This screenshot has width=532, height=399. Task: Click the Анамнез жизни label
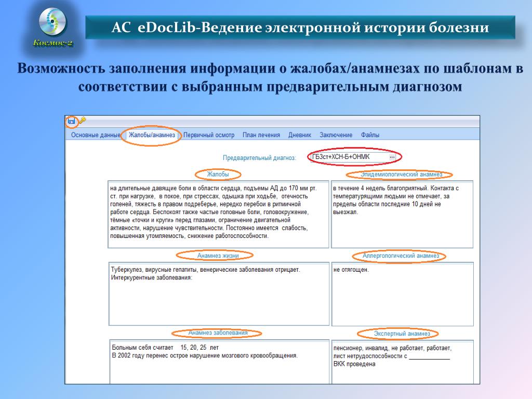pos(218,256)
